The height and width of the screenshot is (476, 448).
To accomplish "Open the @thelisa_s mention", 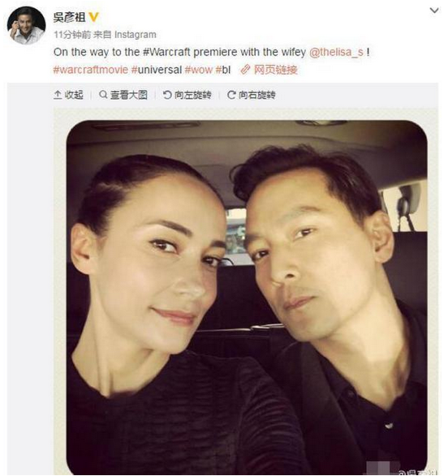I will coord(336,52).
